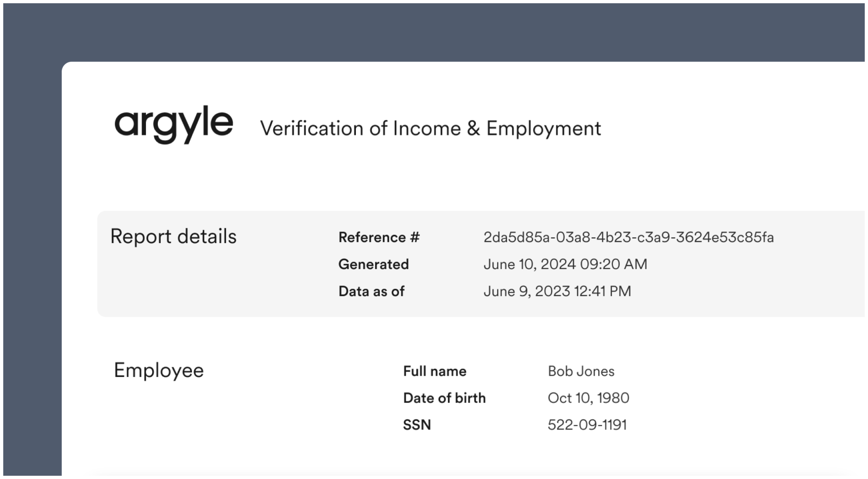Click the "Date of birth" label
The image size is (868, 479).
click(x=444, y=398)
